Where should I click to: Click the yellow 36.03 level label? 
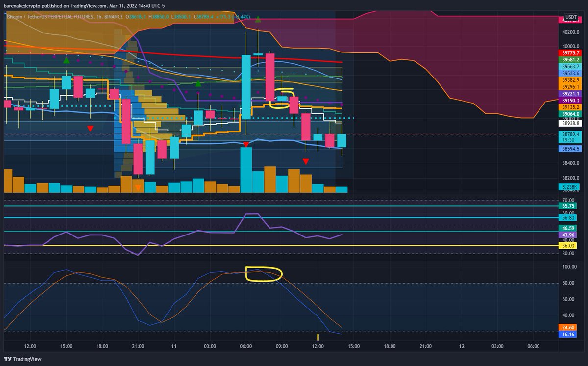click(x=568, y=245)
